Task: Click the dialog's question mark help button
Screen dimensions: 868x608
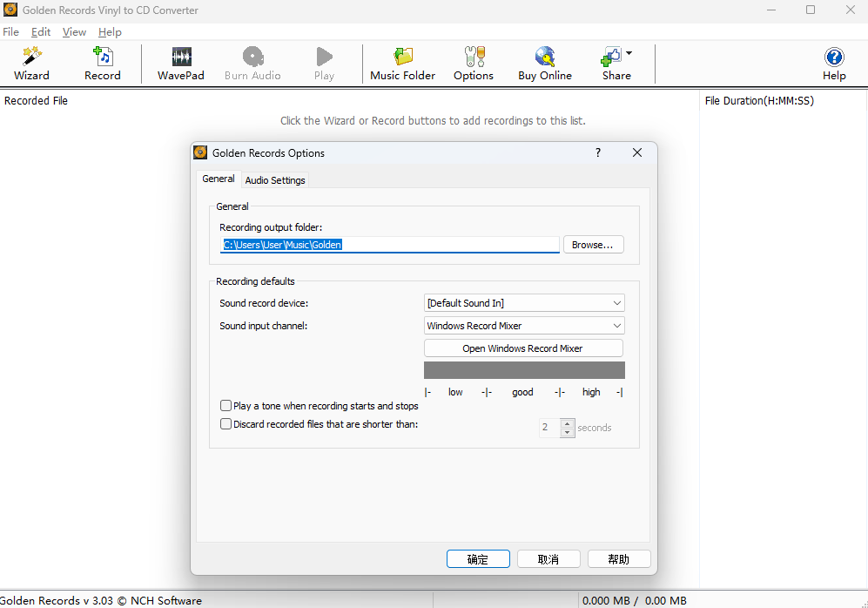Action: [598, 152]
